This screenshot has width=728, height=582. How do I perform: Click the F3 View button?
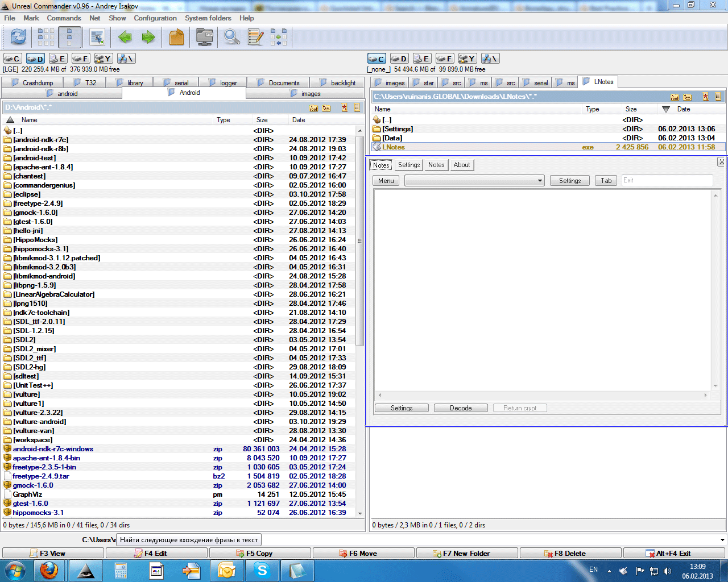[53, 553]
